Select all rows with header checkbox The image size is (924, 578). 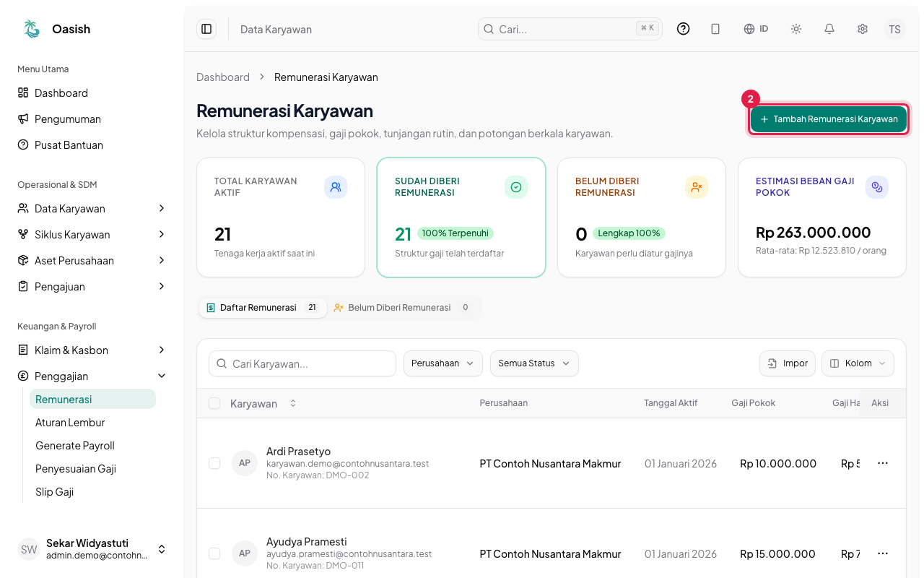(x=214, y=403)
